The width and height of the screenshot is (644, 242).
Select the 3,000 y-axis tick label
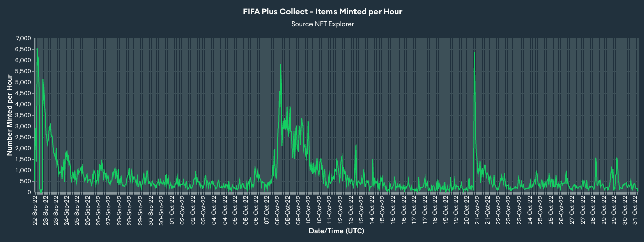tap(24, 126)
